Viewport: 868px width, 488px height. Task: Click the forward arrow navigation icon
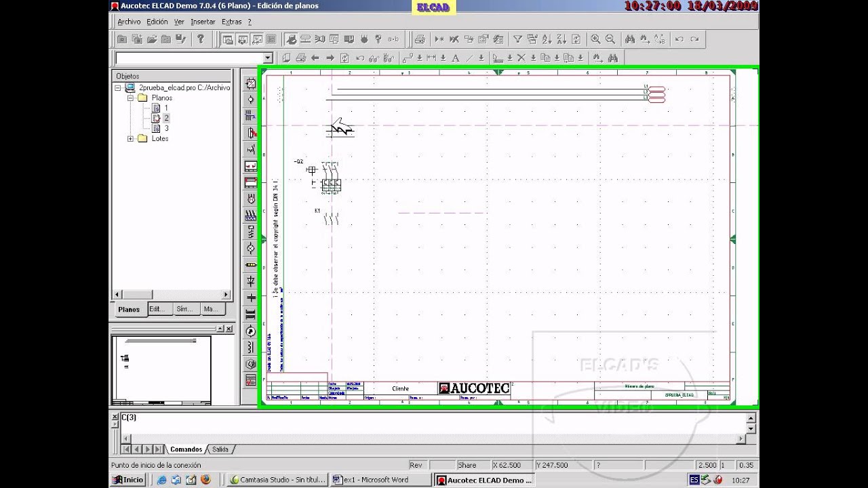tap(330, 58)
